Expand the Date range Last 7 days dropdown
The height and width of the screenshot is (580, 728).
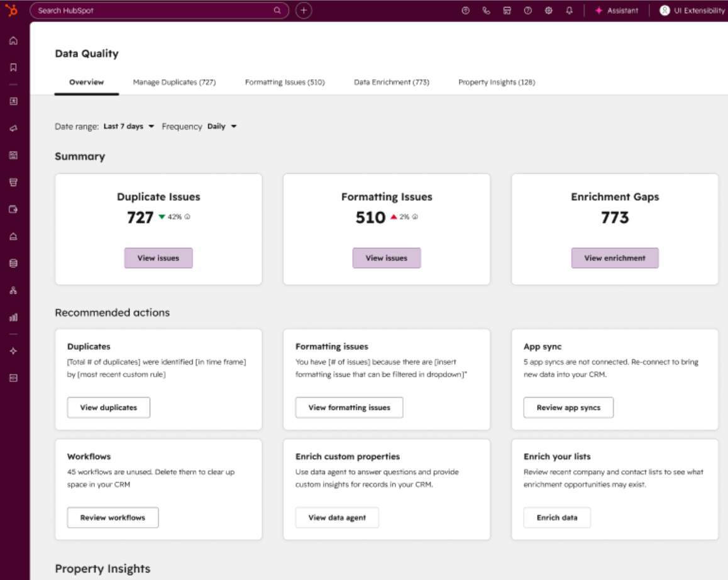coord(129,126)
